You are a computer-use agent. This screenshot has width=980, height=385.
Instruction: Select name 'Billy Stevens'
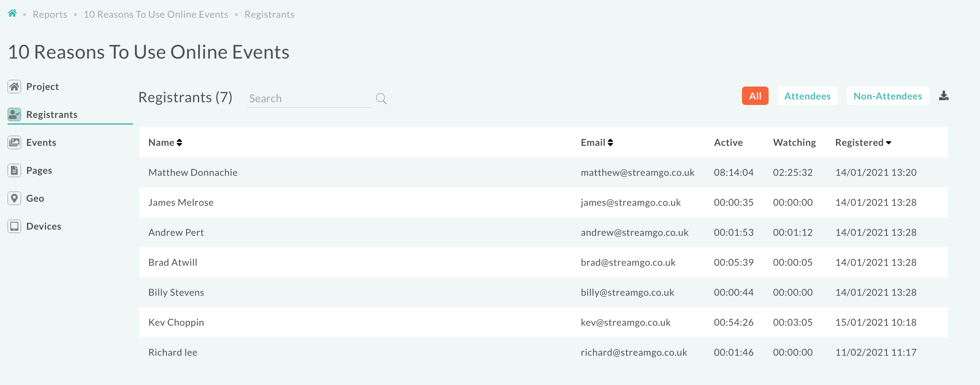(176, 293)
